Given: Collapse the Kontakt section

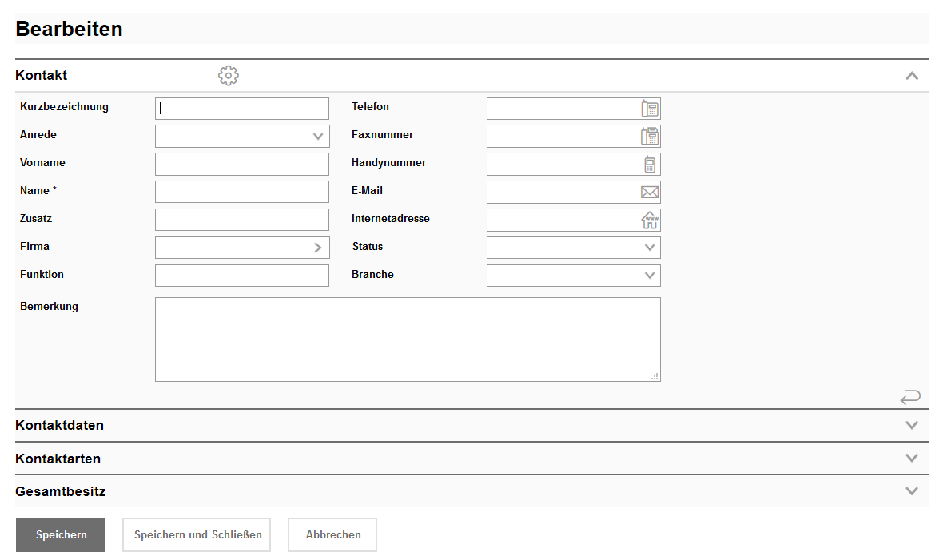Looking at the screenshot, I should tap(912, 76).
